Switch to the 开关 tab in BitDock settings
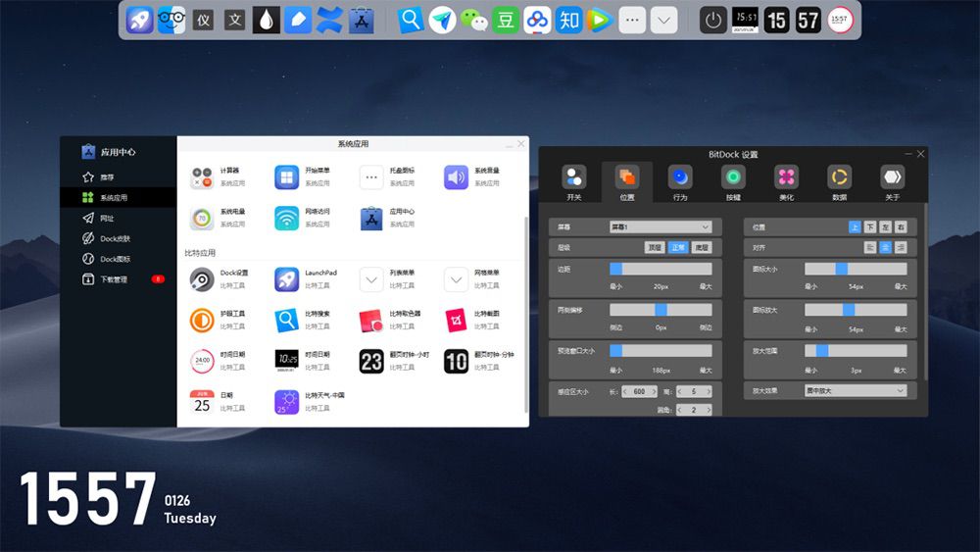The width and height of the screenshot is (980, 552). pyautogui.click(x=573, y=182)
